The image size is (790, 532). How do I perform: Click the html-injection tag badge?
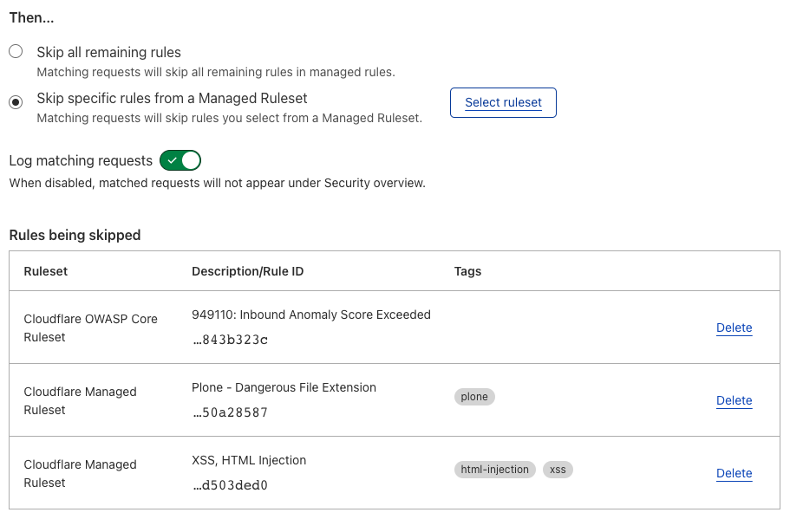[494, 470]
